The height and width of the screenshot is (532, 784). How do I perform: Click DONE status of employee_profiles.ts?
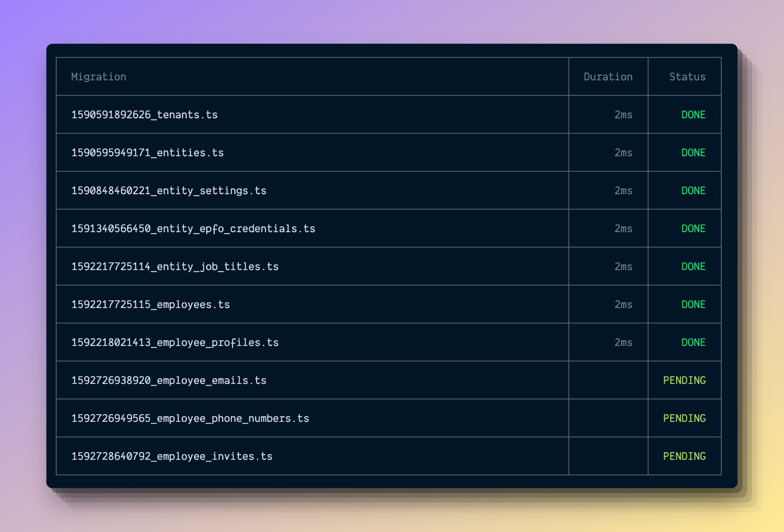(693, 342)
